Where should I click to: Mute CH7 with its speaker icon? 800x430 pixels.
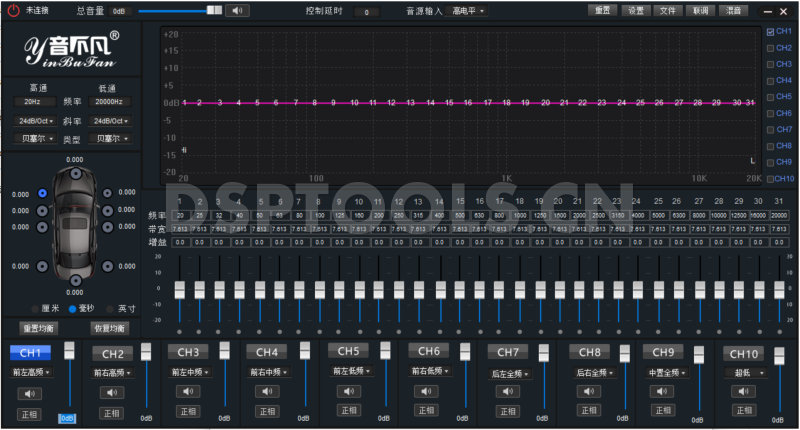508,391
